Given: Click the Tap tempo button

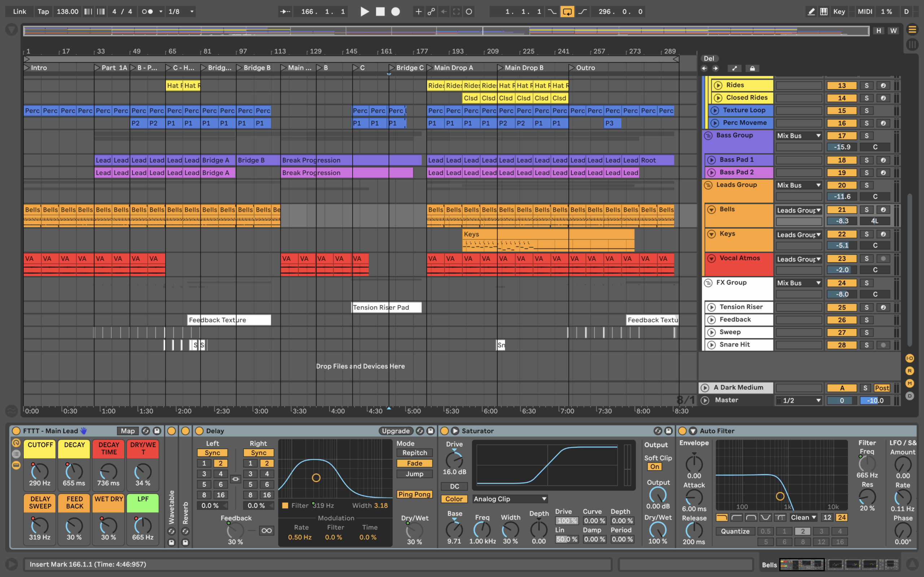Looking at the screenshot, I should 43,12.
